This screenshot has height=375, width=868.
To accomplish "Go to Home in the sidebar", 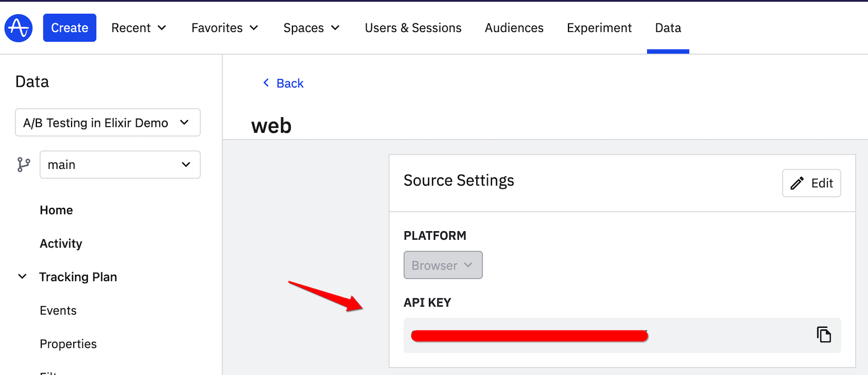I will coord(56,210).
